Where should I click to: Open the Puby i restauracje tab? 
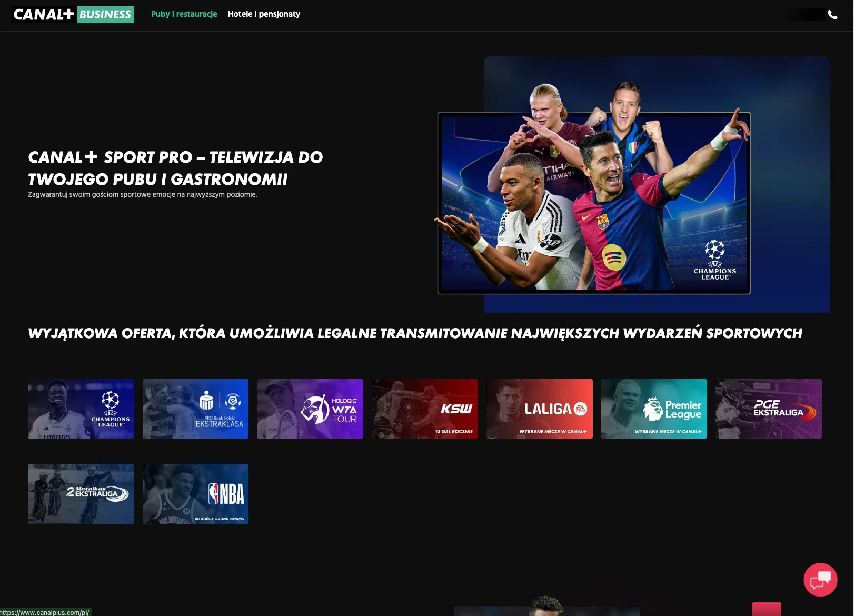(184, 14)
